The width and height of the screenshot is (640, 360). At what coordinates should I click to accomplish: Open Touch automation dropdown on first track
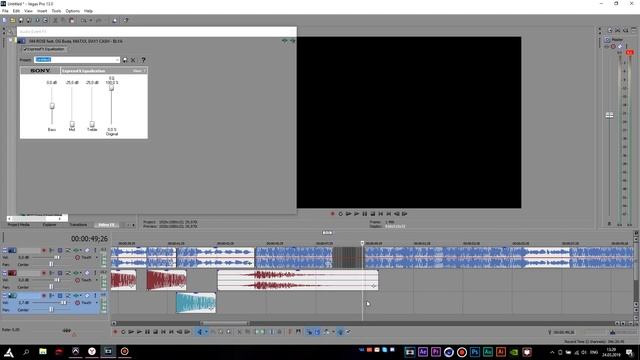(x=97, y=258)
